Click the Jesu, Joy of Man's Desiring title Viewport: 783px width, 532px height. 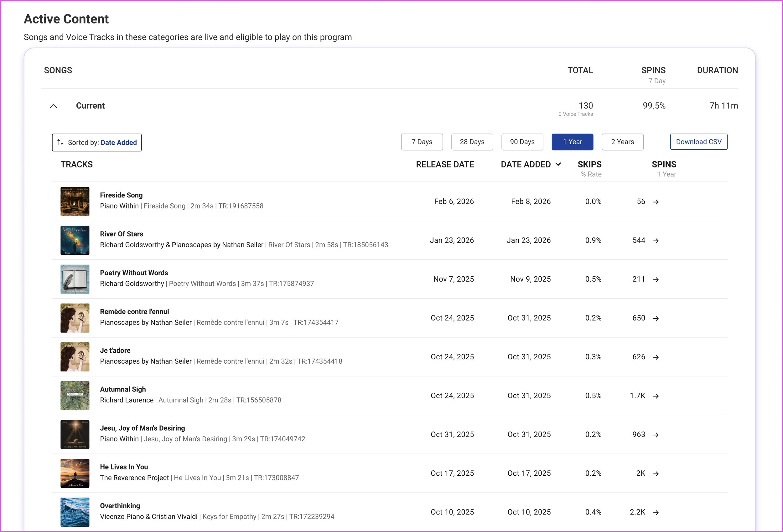142,428
